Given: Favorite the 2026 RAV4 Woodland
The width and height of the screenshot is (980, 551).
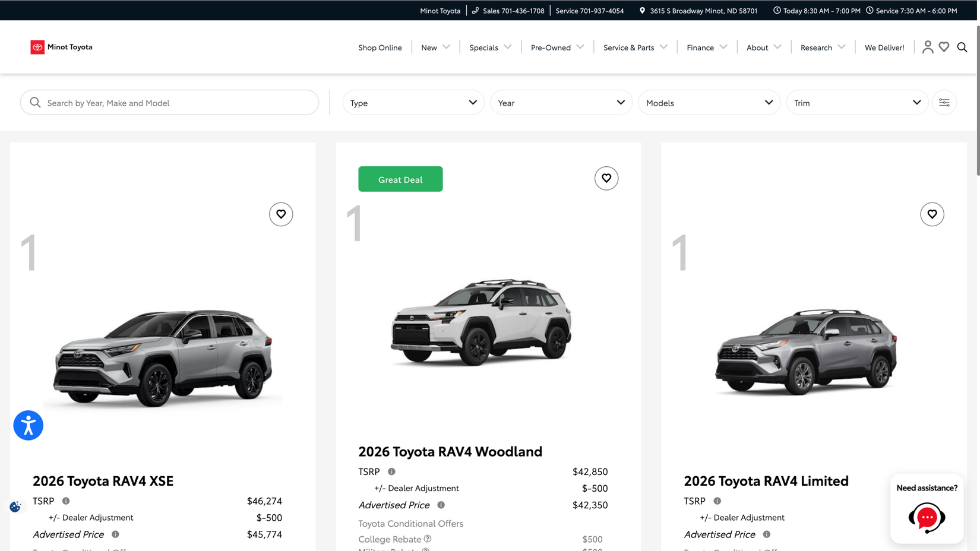Looking at the screenshot, I should [606, 178].
